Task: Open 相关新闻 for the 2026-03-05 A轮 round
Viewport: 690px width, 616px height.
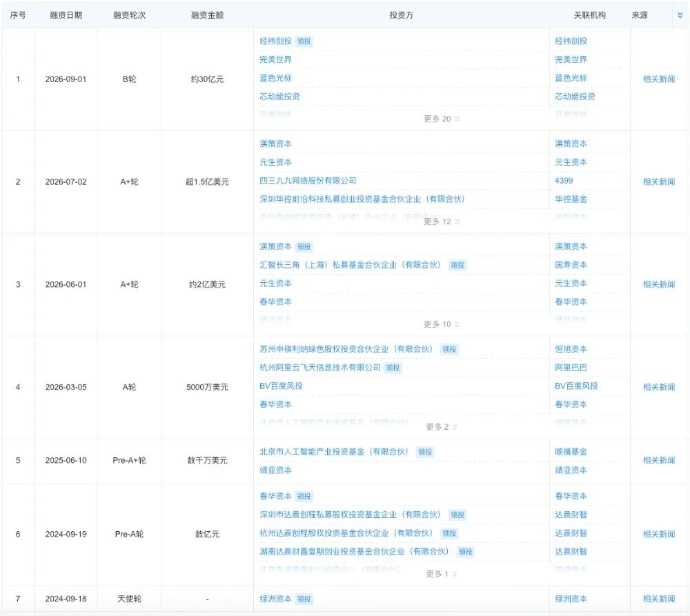Action: [x=659, y=387]
